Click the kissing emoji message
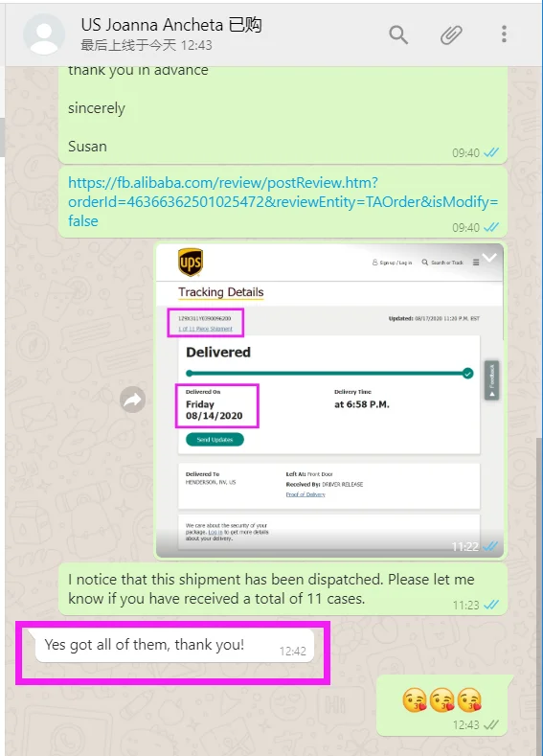This screenshot has width=543, height=756. (441, 705)
